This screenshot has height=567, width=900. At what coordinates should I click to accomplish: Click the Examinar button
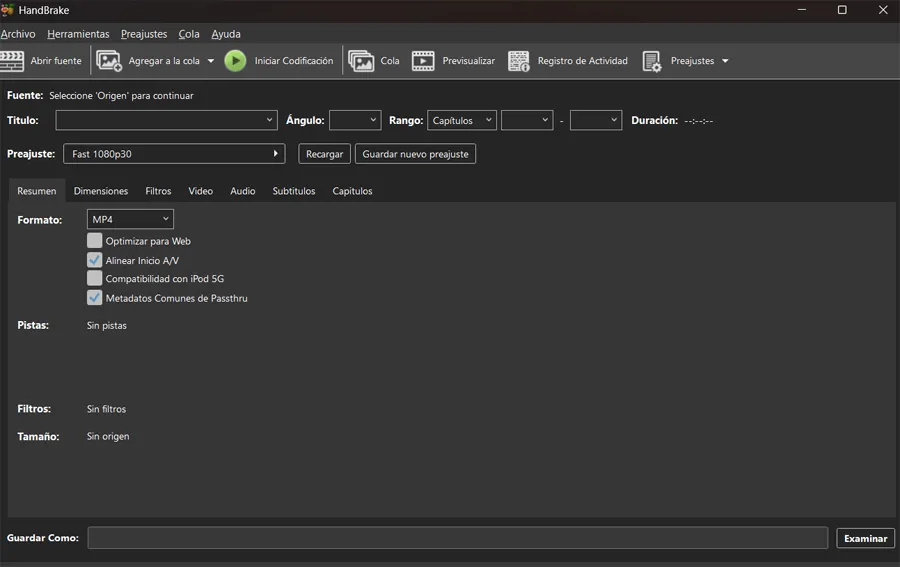click(x=866, y=538)
